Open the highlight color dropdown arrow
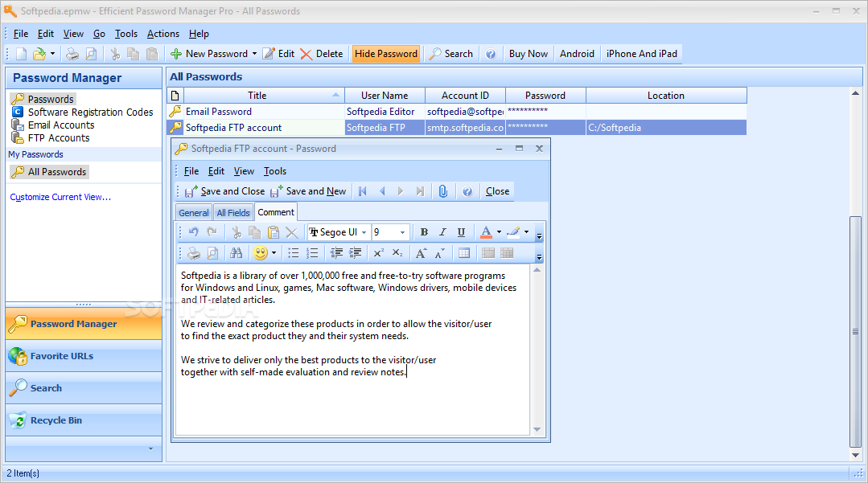This screenshot has width=868, height=483. [x=526, y=232]
